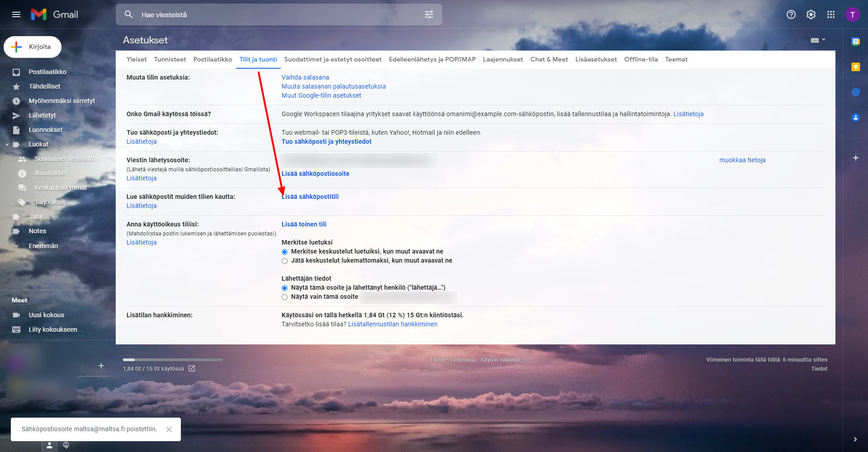Viewport: 868px width, 452px height.
Task: Click the Lisää sähköpostitili link
Action: tap(310, 197)
